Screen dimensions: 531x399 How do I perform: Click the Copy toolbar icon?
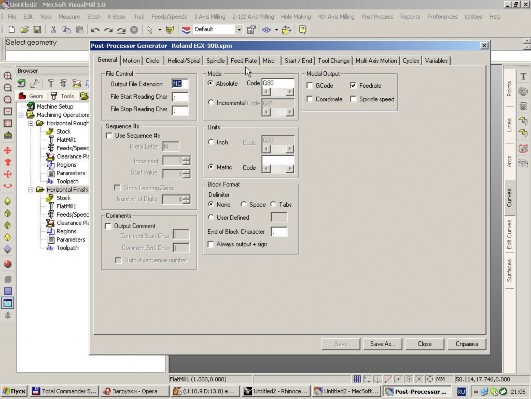(x=66, y=30)
